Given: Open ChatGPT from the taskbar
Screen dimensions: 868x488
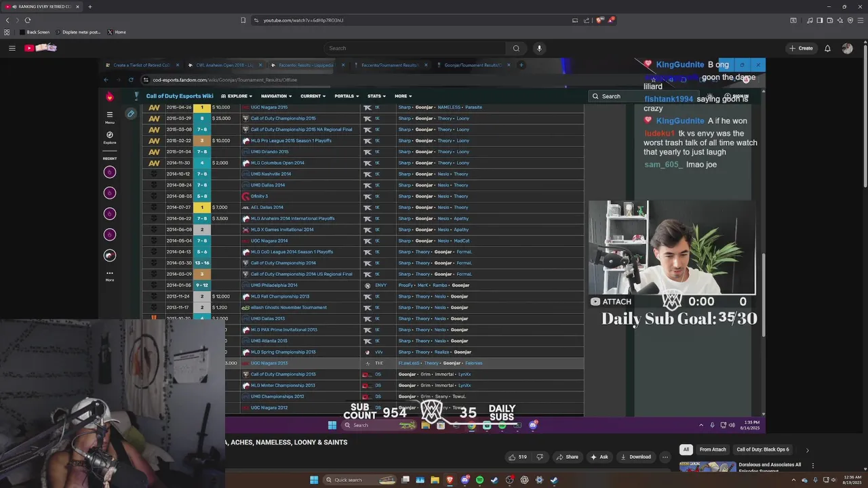Looking at the screenshot, I should tap(524, 480).
